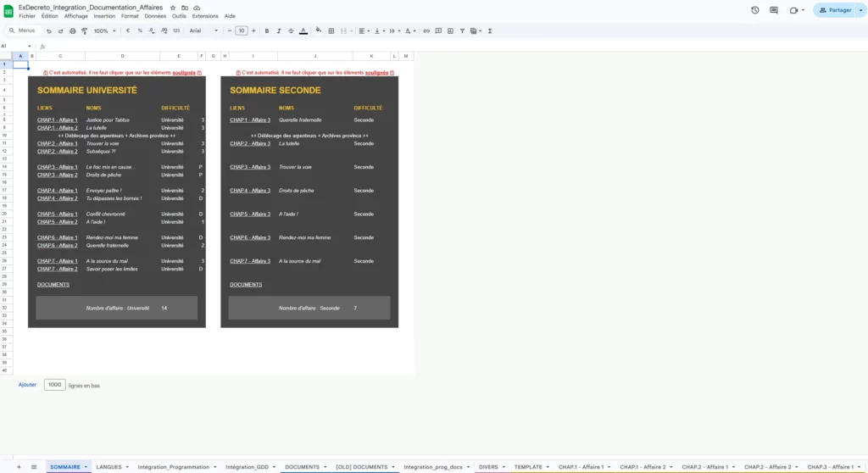
Task: Add a new sheet with plus
Action: [19, 467]
